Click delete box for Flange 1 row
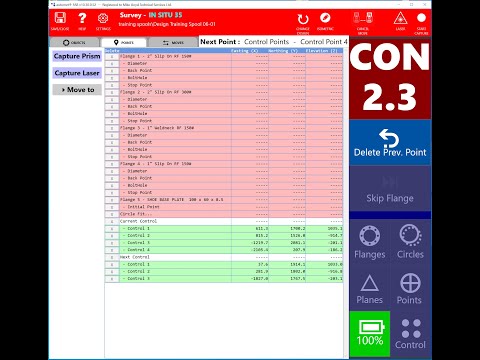Image resolution: width=480 pixels, height=360 pixels. click(112, 56)
